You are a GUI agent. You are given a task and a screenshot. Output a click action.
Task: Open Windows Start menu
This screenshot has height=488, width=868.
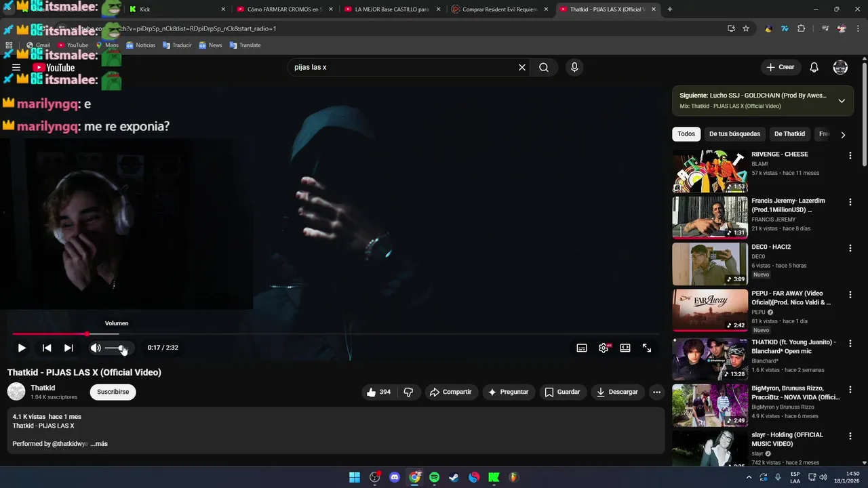click(x=355, y=477)
